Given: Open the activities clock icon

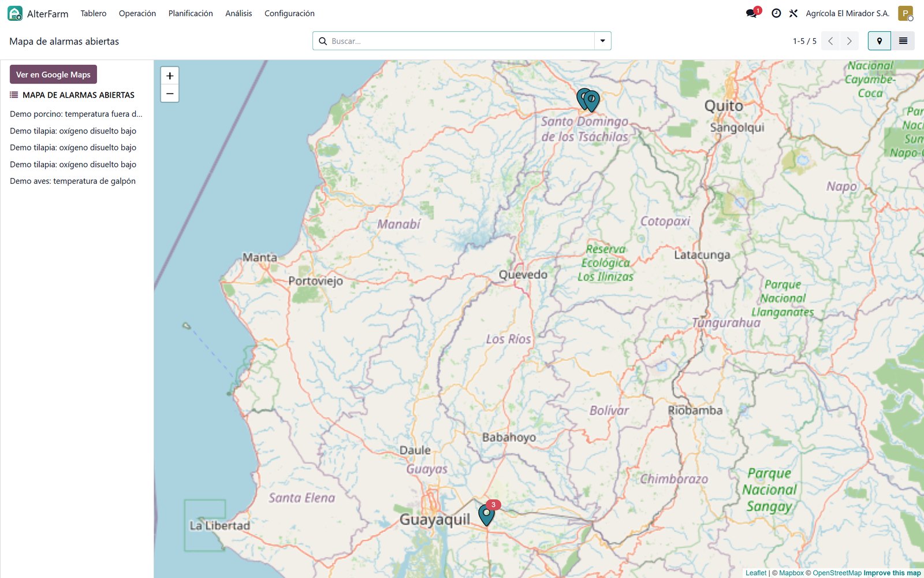Looking at the screenshot, I should pyautogui.click(x=776, y=13).
